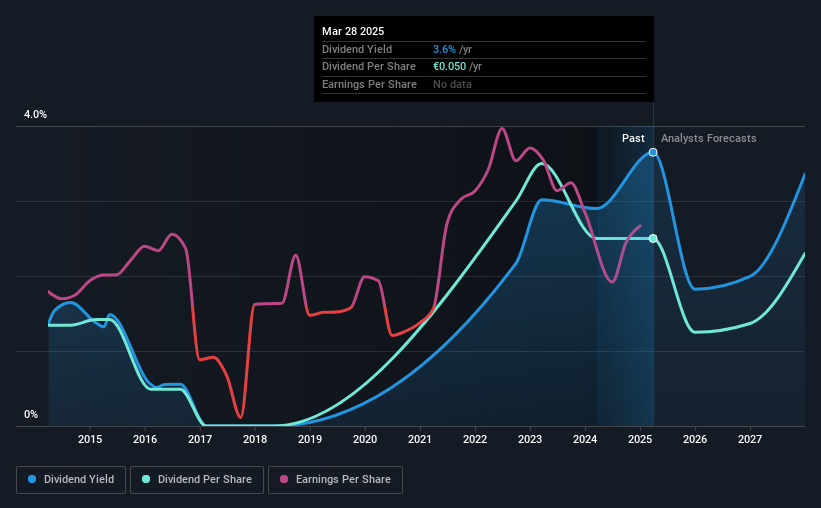Image resolution: width=821 pixels, height=508 pixels.
Task: Click the Analysts Forecasts label
Action: [708, 138]
